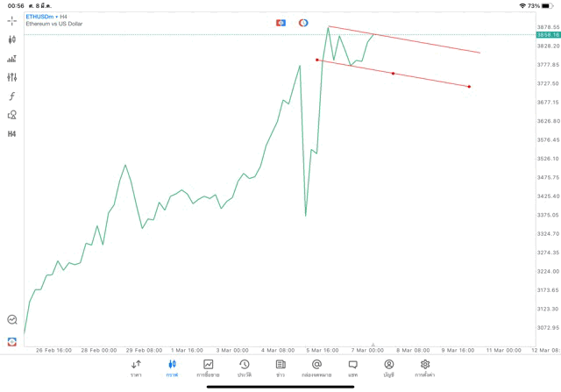Open the trade levels bar icon in sidebar
The width and height of the screenshot is (561, 392).
[x=12, y=59]
